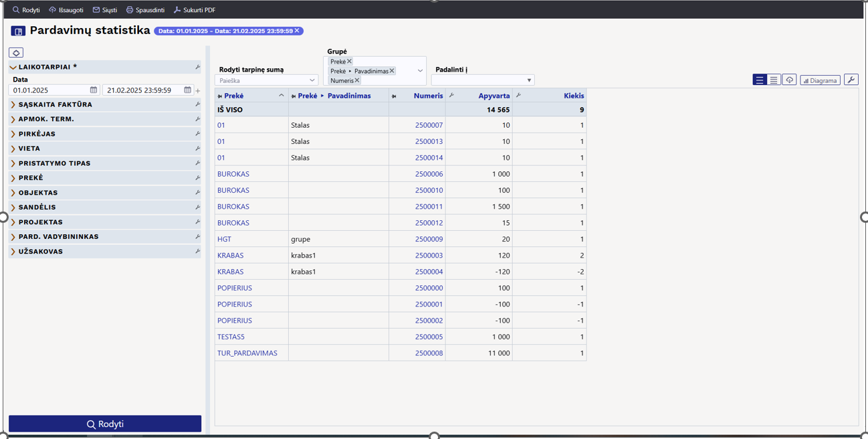
Task: Click wrench icon on SĄSKAITA FAKTŪRA row
Action: point(197,104)
